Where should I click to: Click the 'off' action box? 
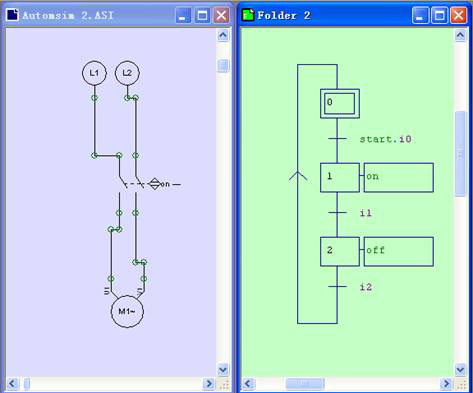[399, 252]
